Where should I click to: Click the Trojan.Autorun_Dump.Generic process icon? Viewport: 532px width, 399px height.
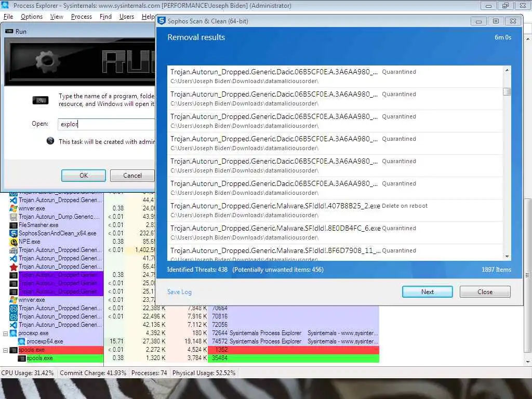(13, 217)
